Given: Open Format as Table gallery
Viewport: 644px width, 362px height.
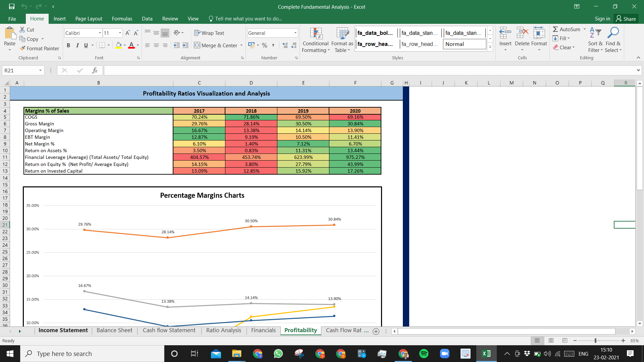Looking at the screenshot, I should pyautogui.click(x=342, y=40).
